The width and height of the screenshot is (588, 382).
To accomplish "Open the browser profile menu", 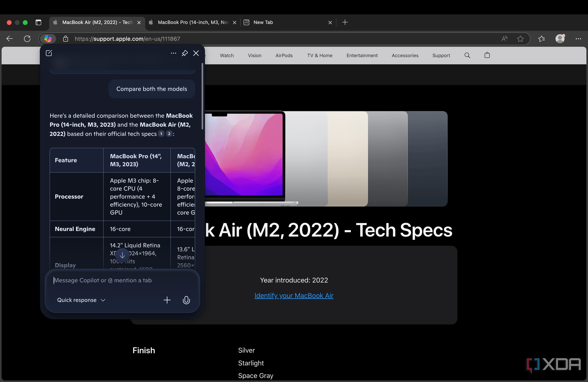I will click(560, 39).
